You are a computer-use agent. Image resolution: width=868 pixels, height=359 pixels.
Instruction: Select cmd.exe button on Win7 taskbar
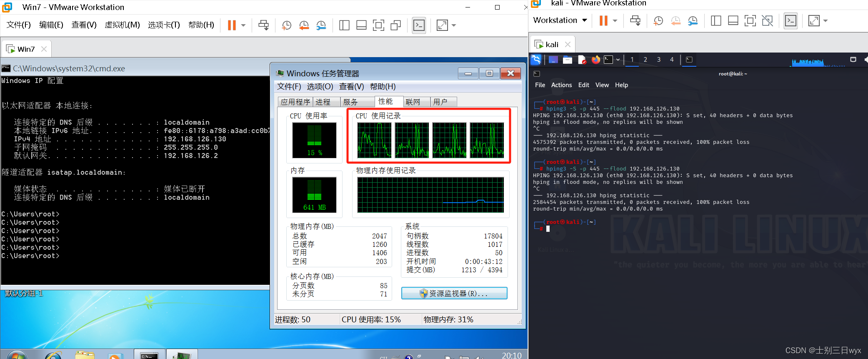point(149,354)
